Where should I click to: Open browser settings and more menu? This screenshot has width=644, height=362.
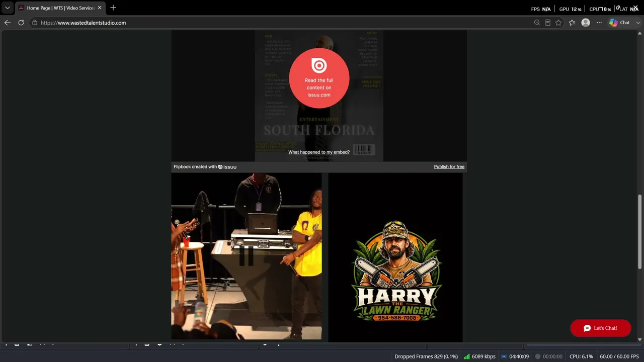[x=599, y=23]
